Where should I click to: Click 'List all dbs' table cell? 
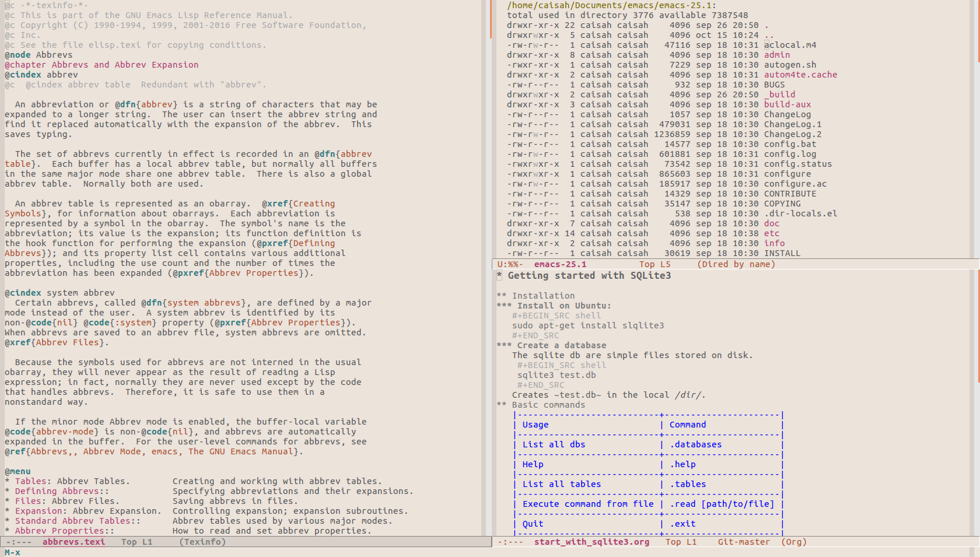[554, 444]
